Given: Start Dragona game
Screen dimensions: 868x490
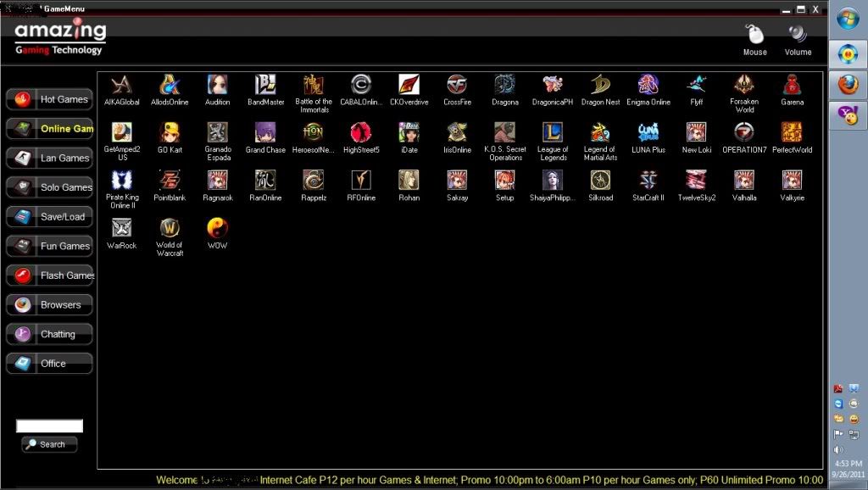Looking at the screenshot, I should 505,86.
